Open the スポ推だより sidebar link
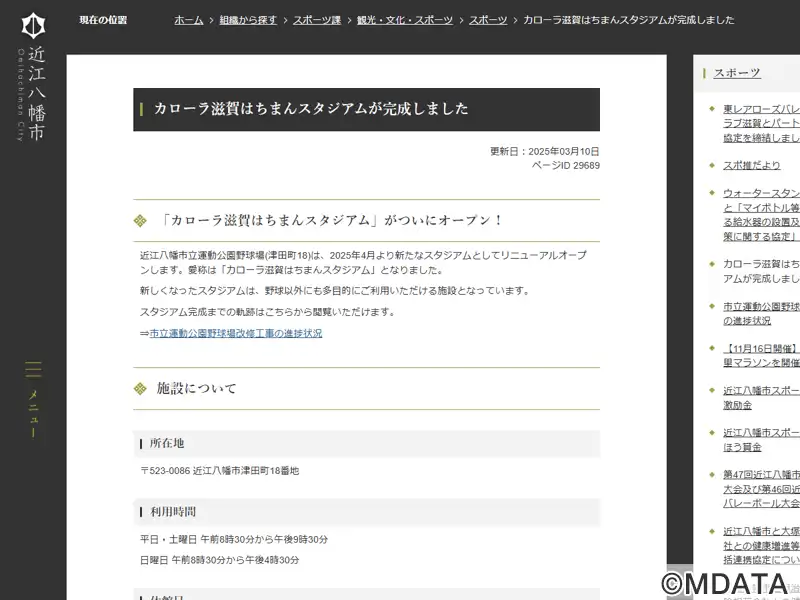 click(752, 165)
